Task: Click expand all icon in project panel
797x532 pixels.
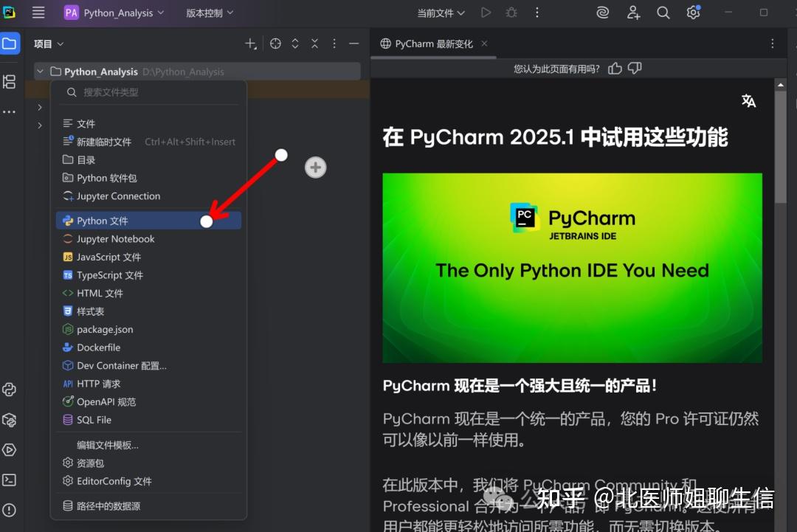Action: [295, 44]
